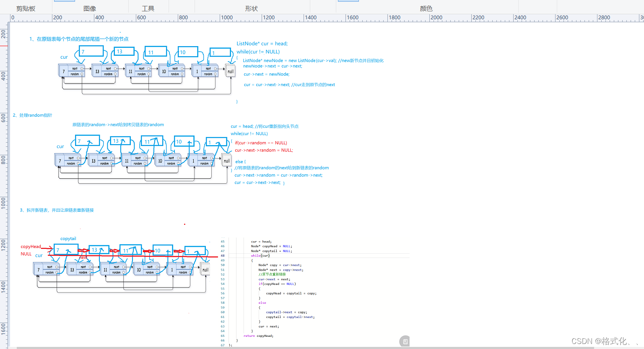
Task: Click the 剪贴板 ribbon group label
Action: point(26,8)
